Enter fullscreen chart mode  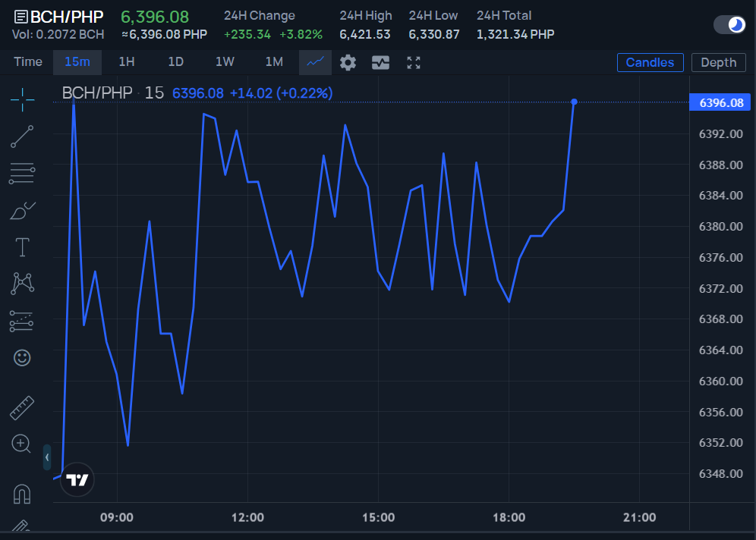pos(414,63)
